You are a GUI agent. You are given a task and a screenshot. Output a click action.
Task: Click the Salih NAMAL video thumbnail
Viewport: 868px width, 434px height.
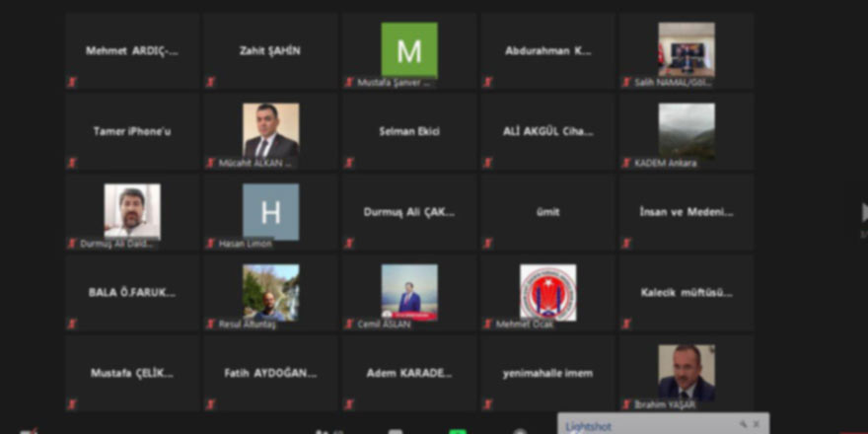click(x=687, y=49)
